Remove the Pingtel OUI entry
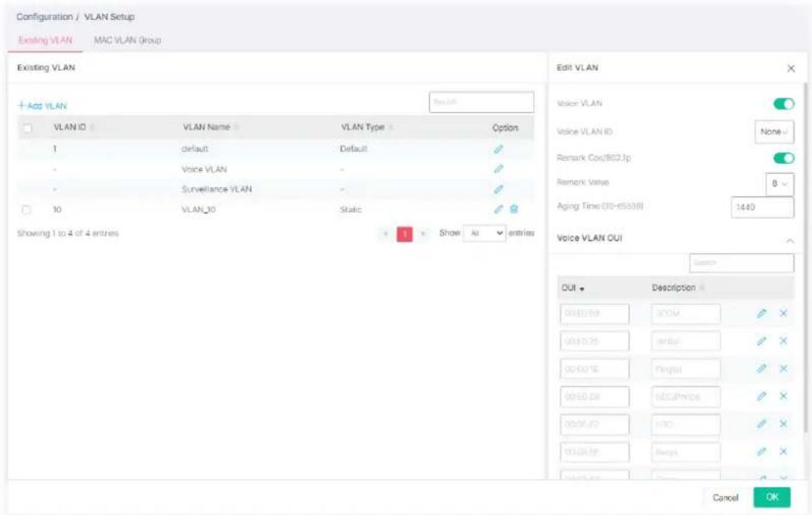This screenshot has width=812, height=515. 784,368
